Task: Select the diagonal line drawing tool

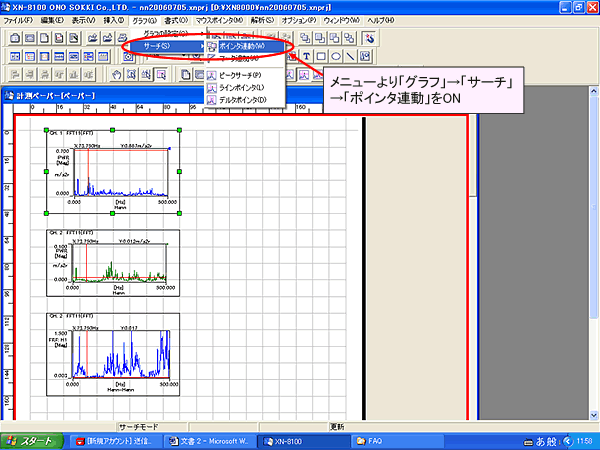Action: point(349,55)
